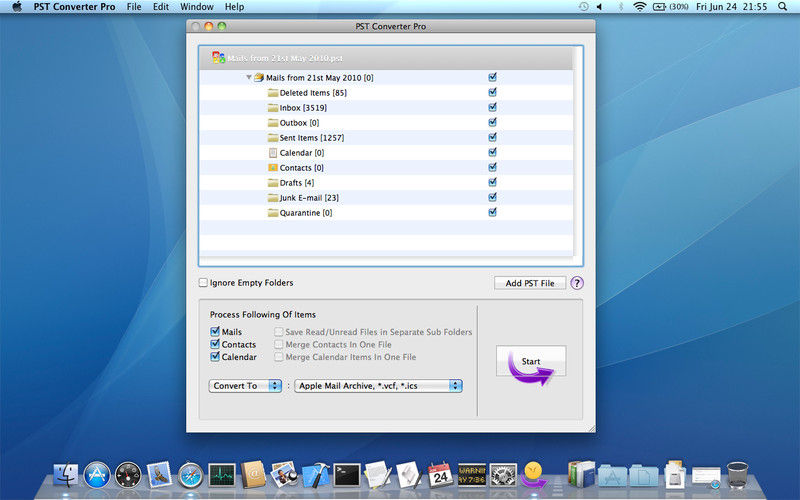
Task: Click PST Converter Pro dock icon
Action: (534, 475)
